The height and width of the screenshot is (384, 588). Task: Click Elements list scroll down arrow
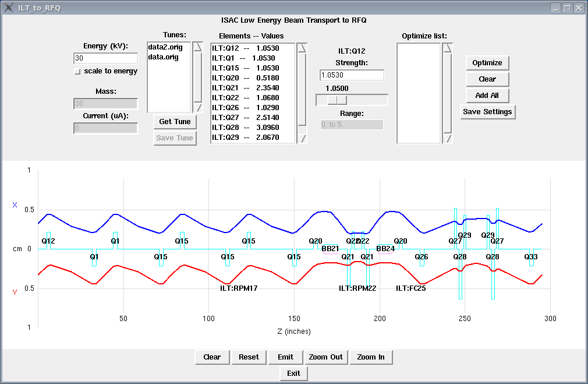302,138
